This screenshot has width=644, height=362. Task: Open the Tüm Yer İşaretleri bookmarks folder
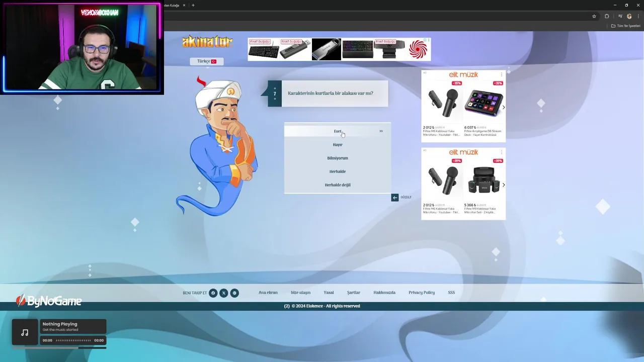[626, 26]
